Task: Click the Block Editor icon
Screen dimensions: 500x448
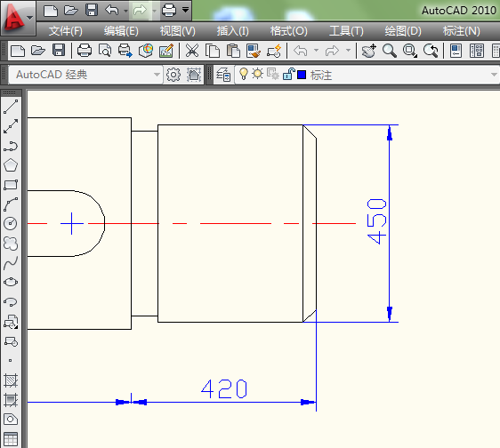Action: (x=274, y=51)
